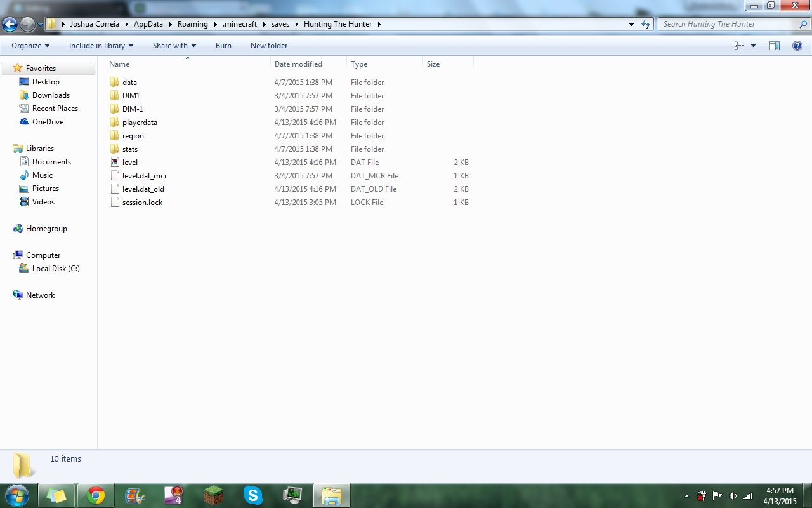Click the search magnifier icon
Screen dimensions: 812x508
click(x=803, y=24)
